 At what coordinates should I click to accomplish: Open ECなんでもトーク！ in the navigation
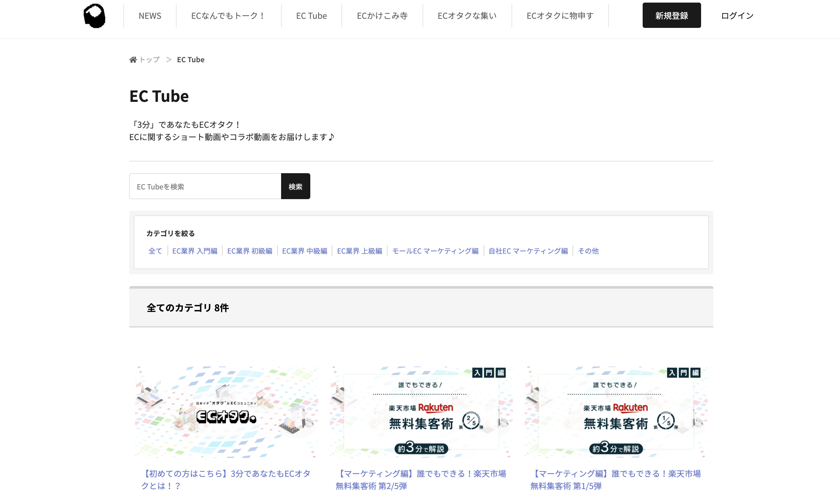(x=229, y=16)
